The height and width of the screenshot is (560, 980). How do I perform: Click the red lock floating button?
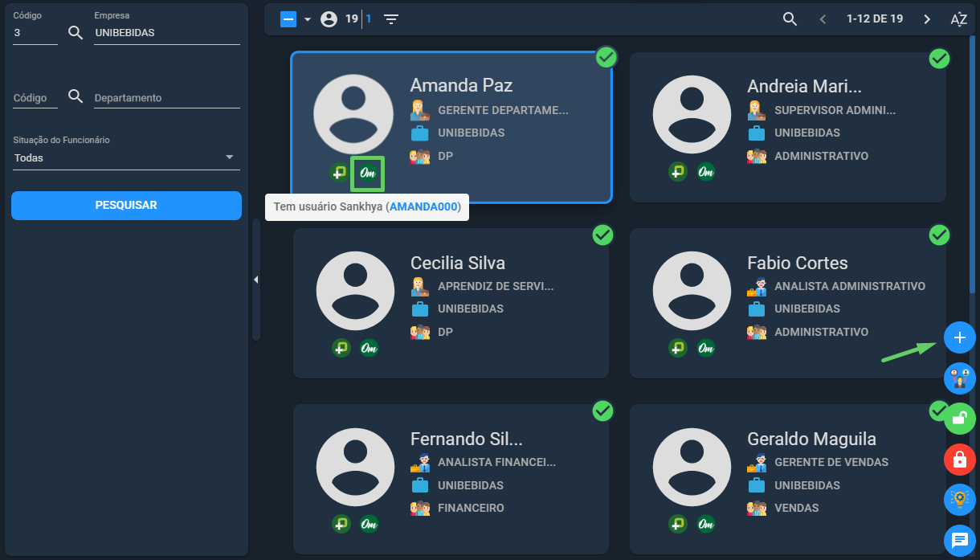point(959,460)
